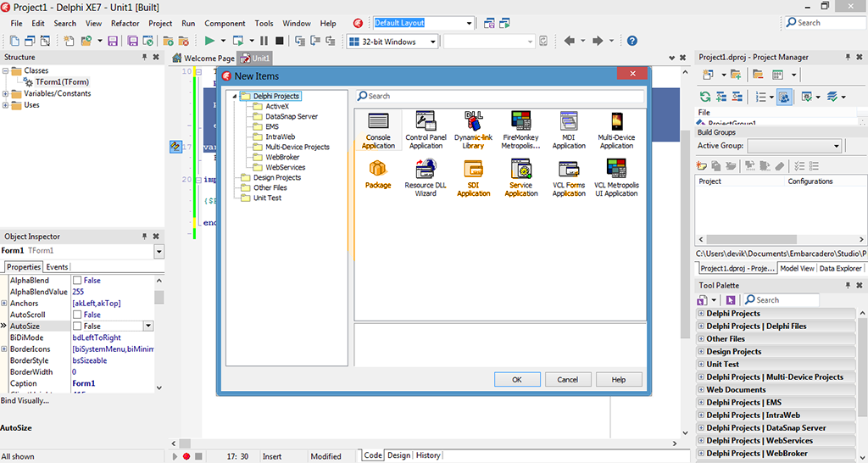Open the Data Explorer tab
Screen dimensions: 868x463
pos(840,268)
